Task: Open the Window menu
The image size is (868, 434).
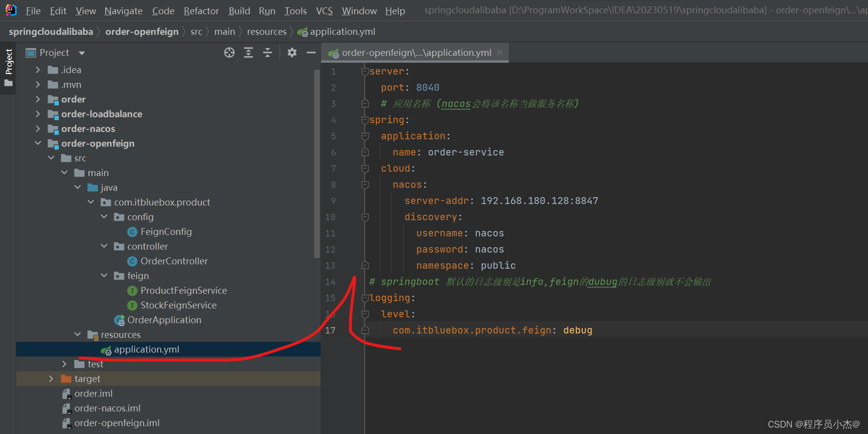Action: [359, 11]
